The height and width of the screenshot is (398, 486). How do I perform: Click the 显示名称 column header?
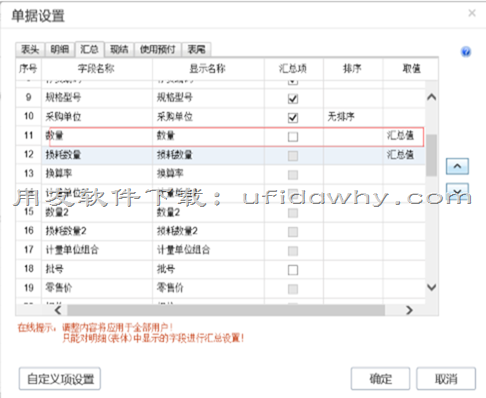point(208,69)
